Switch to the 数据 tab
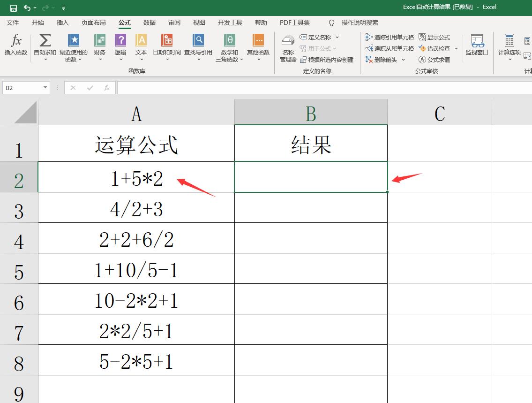The image size is (532, 403). (149, 23)
